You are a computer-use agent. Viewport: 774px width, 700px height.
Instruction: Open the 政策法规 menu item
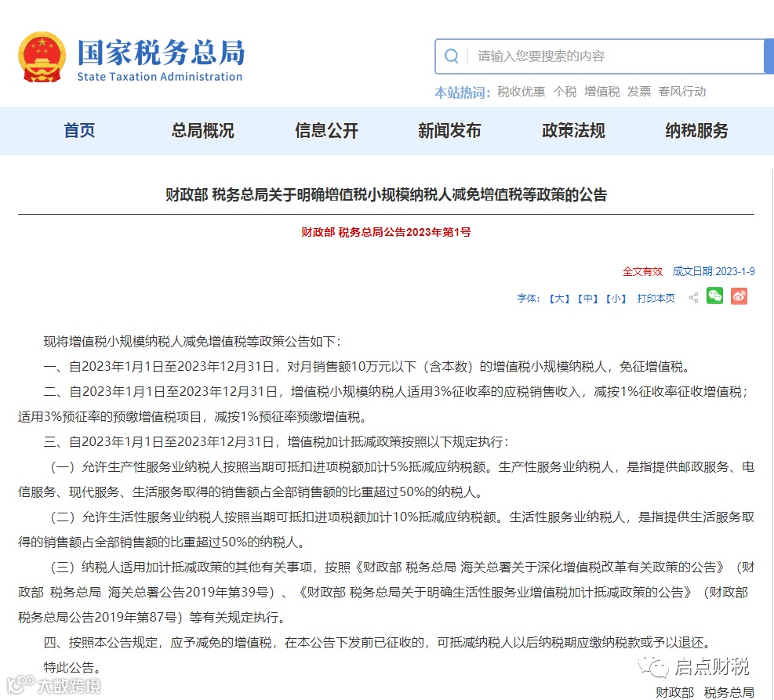tap(573, 131)
